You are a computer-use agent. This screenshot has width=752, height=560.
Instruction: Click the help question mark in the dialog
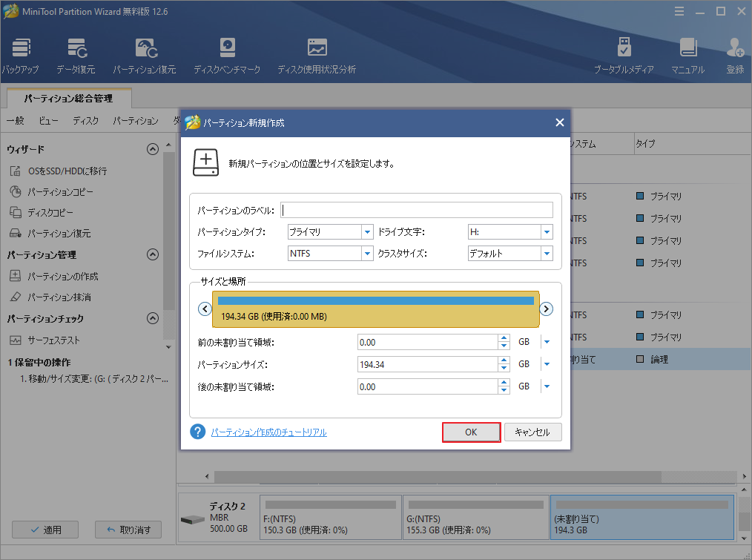197,432
